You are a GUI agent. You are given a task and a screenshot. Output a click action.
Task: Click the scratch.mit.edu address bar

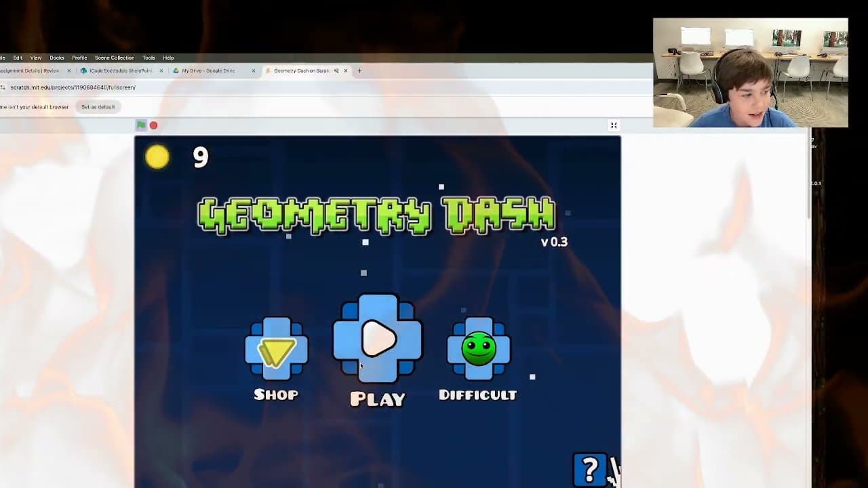click(x=325, y=87)
